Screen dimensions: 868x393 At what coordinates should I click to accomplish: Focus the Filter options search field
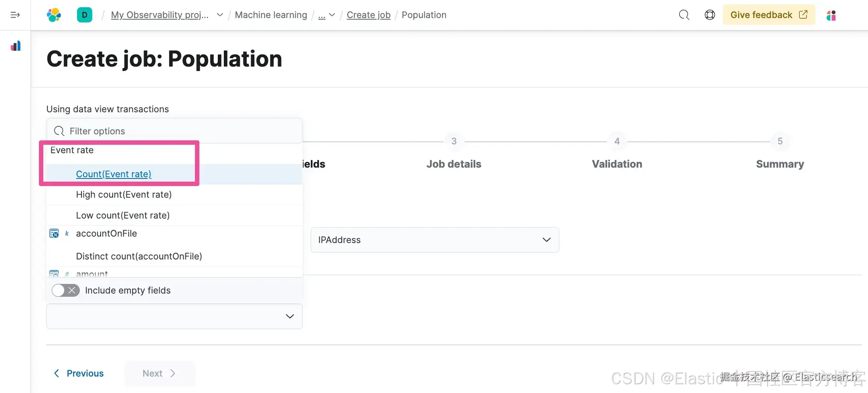click(174, 131)
